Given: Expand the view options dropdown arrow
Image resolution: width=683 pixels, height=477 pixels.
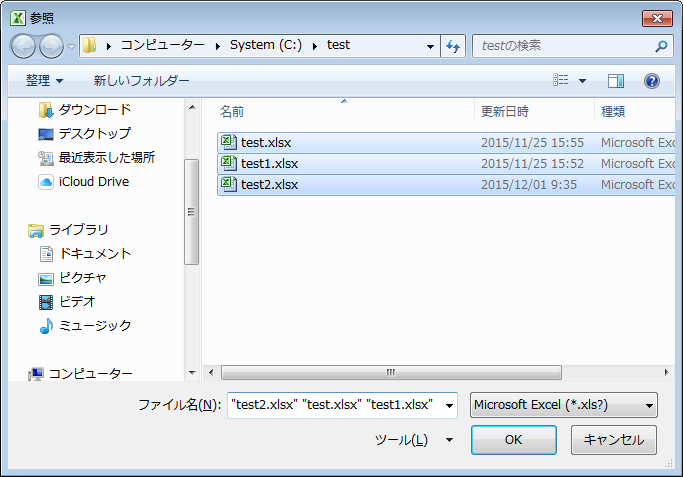Looking at the screenshot, I should tap(583, 81).
